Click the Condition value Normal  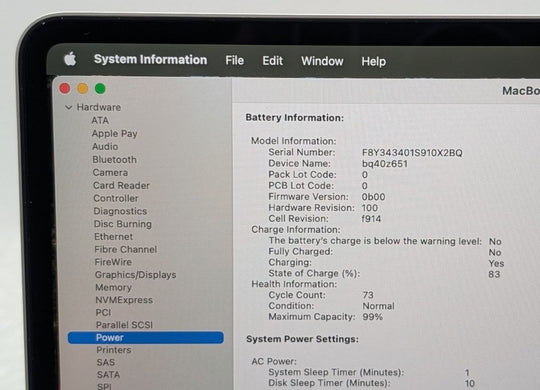[378, 306]
